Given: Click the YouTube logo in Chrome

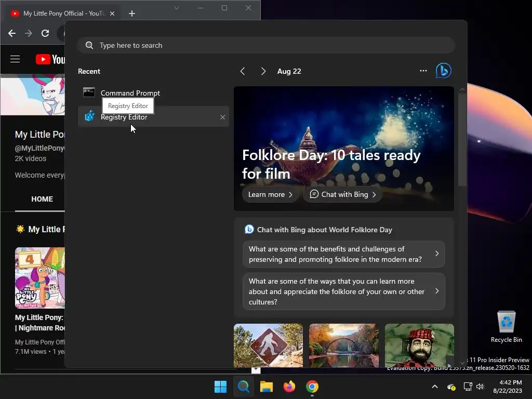Looking at the screenshot, I should point(50,59).
